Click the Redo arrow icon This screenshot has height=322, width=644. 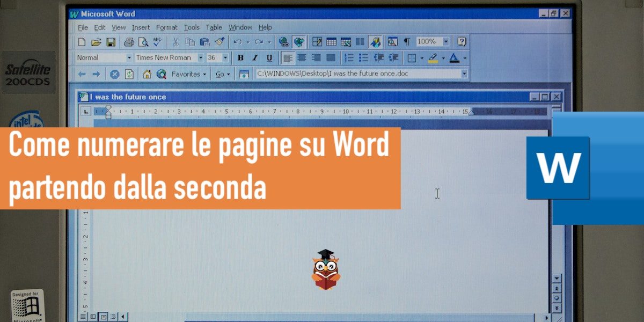point(259,41)
